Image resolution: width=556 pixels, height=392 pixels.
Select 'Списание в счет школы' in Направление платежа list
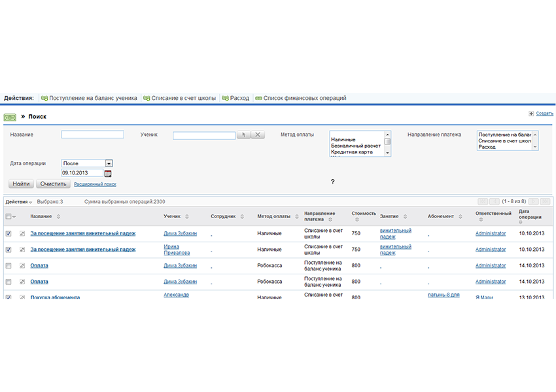504,140
